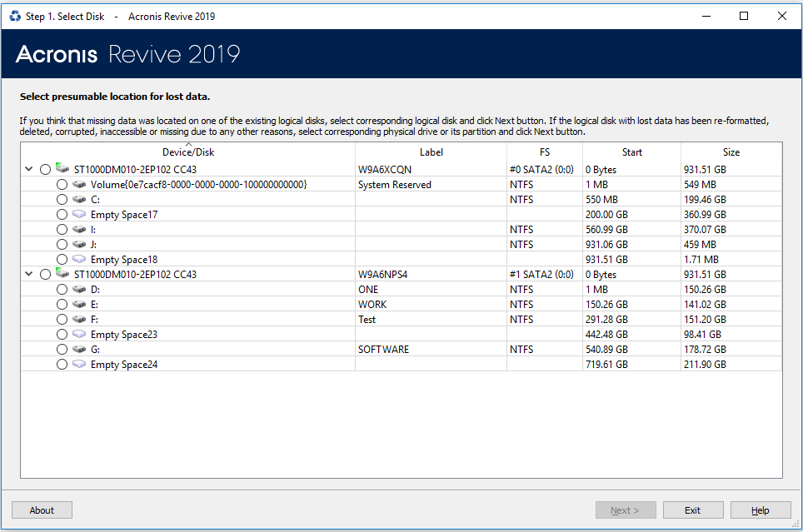Select the radio button for second physical disk
This screenshot has height=532, width=803.
pos(45,274)
